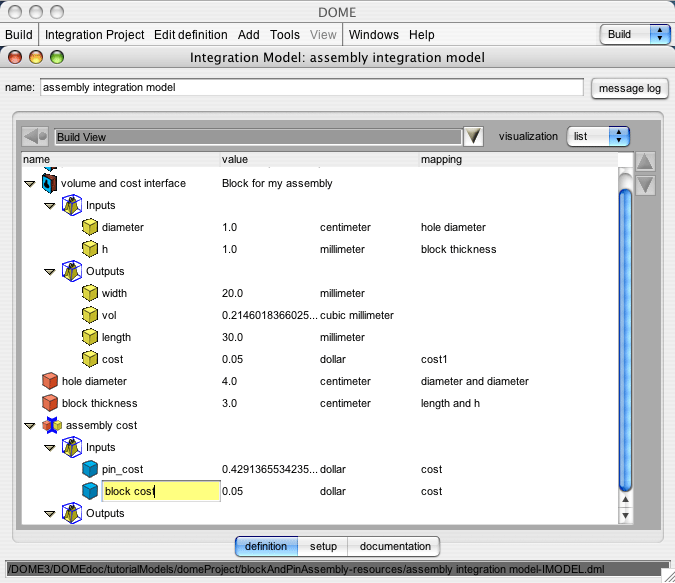
Task: Click the blue cube icon for block cost
Action: [90, 491]
